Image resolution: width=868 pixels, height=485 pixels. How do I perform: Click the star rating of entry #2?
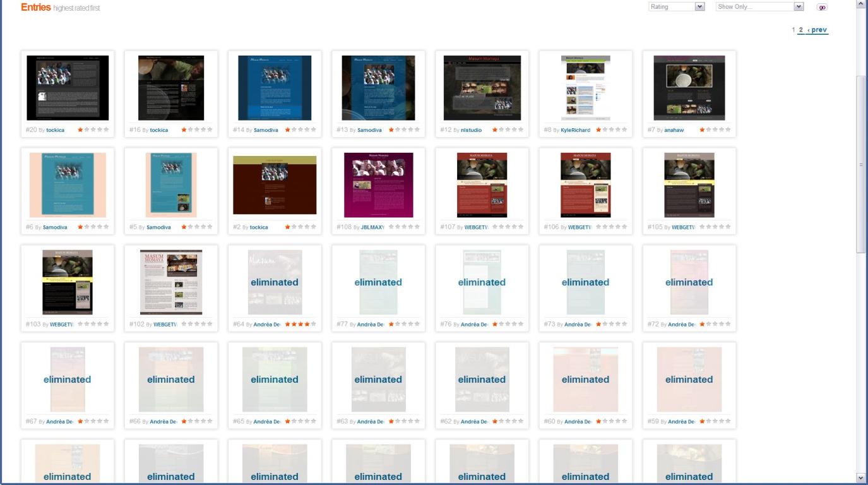coord(300,227)
